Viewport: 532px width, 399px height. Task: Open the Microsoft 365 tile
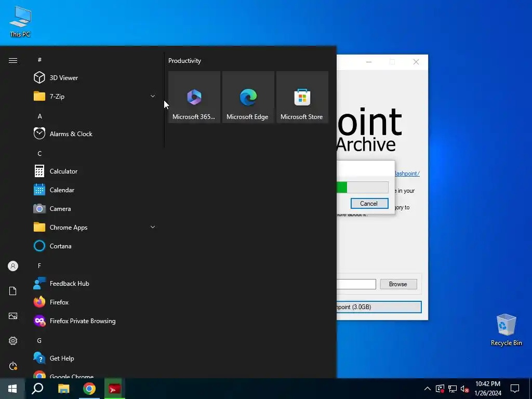click(194, 97)
